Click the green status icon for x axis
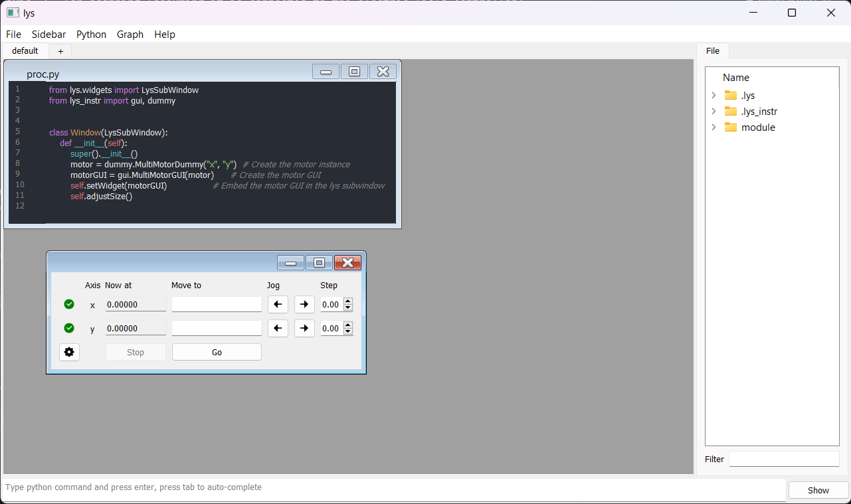 point(69,305)
